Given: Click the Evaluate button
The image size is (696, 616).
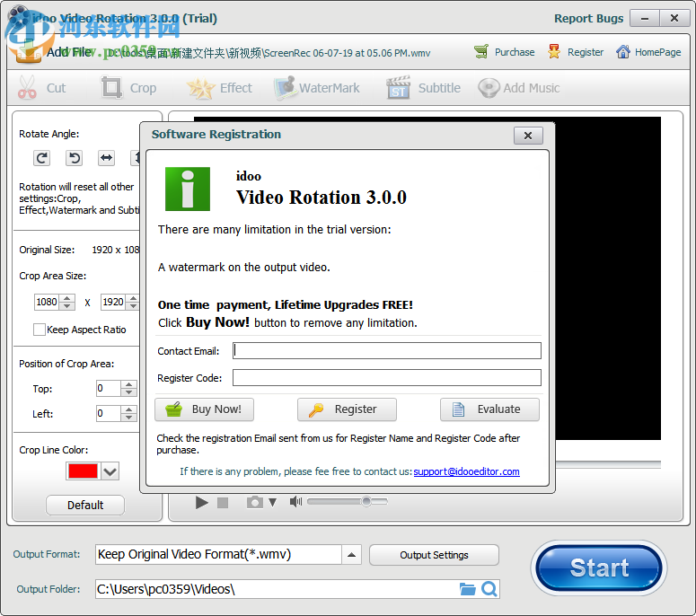Looking at the screenshot, I should [x=489, y=409].
